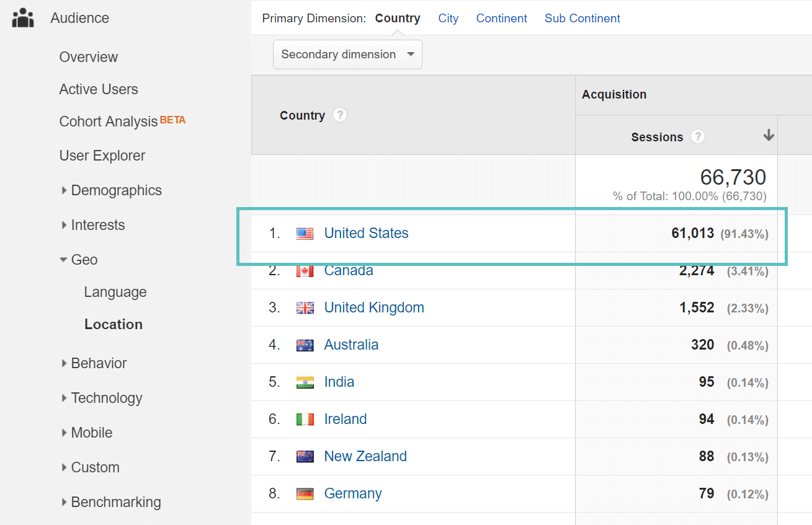Switch to the Continent dimension tab

click(501, 18)
